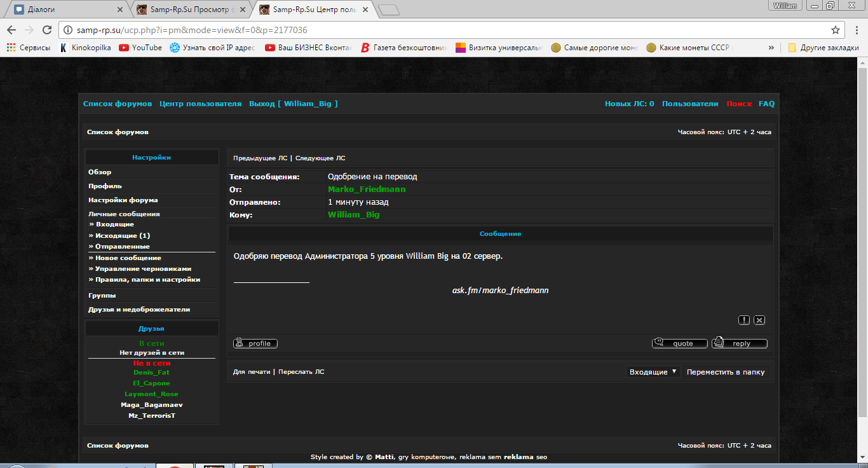Click the delete message X icon

759,320
